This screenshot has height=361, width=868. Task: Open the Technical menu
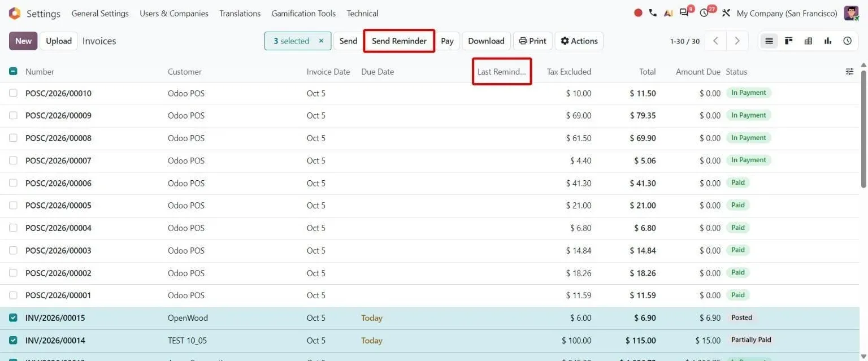[x=362, y=13]
